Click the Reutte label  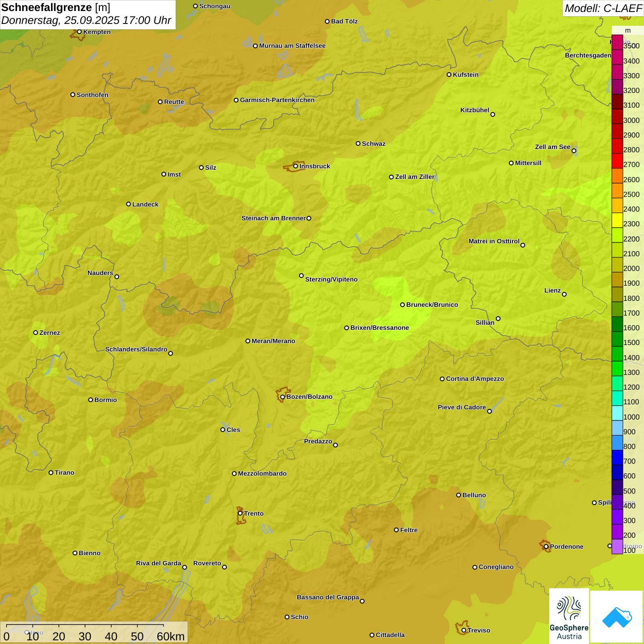174,102
